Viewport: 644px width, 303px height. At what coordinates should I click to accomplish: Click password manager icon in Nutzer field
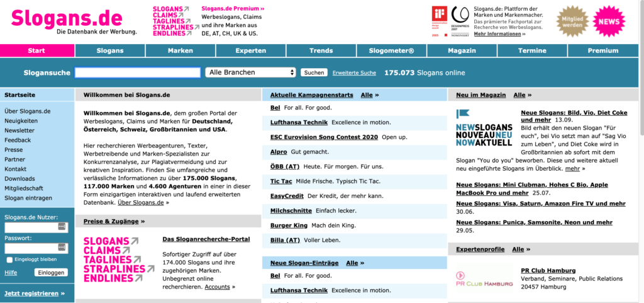pyautogui.click(x=62, y=227)
